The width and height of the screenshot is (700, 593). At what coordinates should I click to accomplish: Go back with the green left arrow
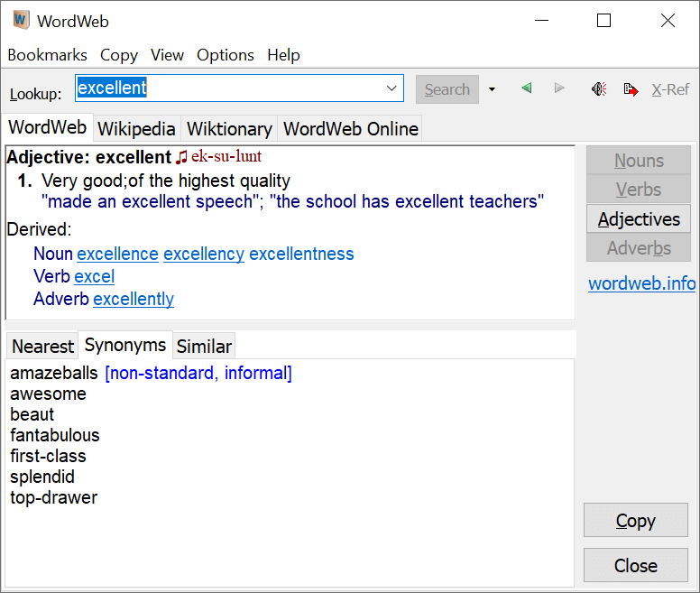click(x=527, y=88)
